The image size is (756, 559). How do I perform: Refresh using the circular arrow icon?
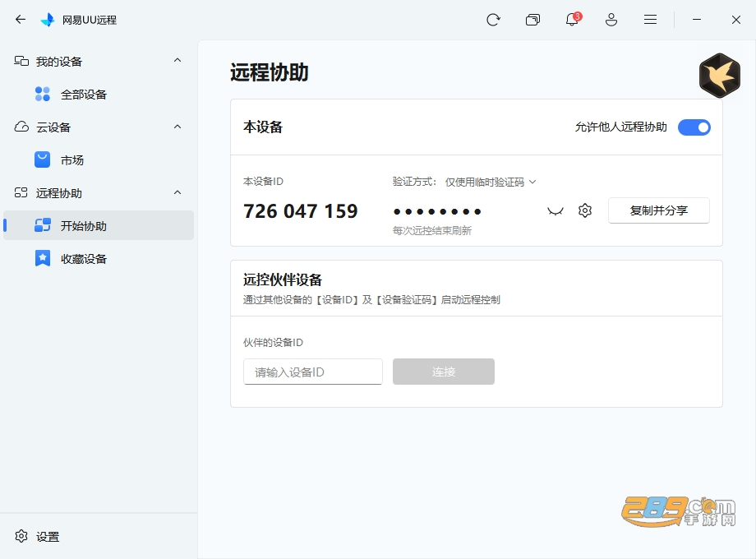(x=493, y=20)
